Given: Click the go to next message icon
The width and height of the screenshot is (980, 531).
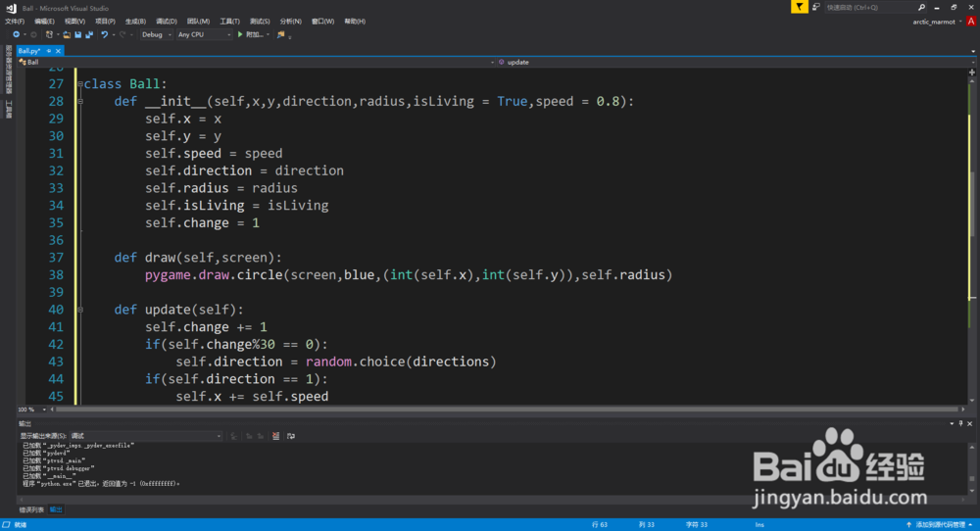Looking at the screenshot, I should [x=260, y=436].
